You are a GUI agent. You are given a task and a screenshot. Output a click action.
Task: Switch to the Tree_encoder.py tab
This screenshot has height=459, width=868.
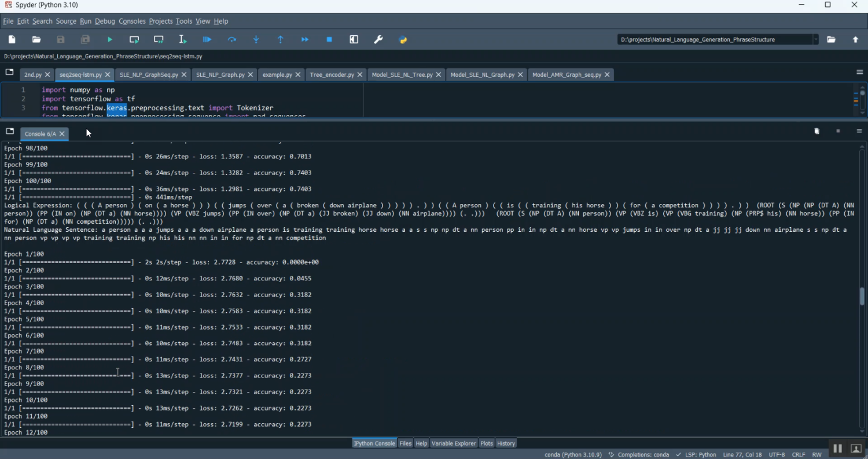pyautogui.click(x=332, y=75)
